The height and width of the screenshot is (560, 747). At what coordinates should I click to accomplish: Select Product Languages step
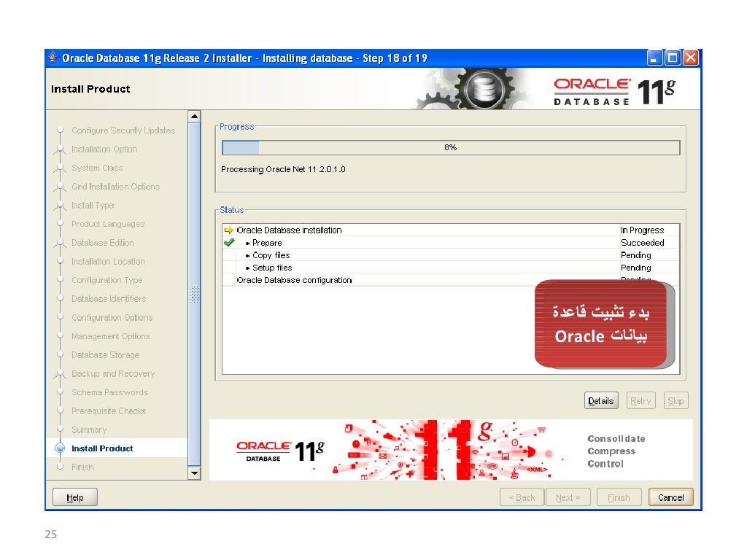tap(108, 224)
